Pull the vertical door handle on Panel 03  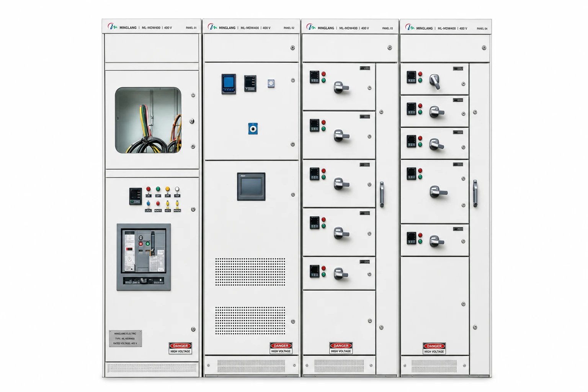tap(382, 195)
